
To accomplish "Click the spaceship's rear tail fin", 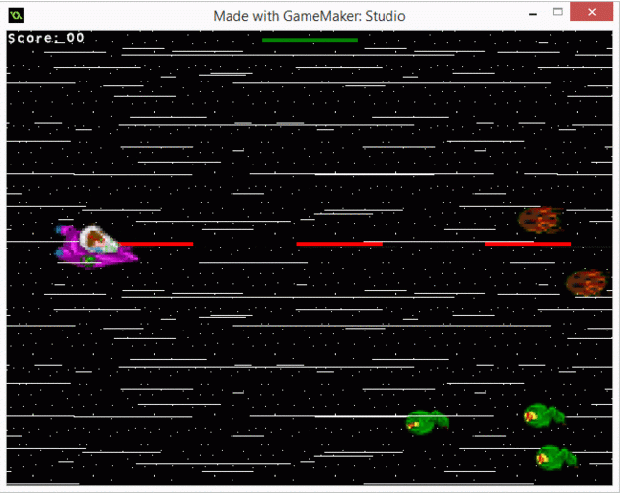I will coord(63,232).
